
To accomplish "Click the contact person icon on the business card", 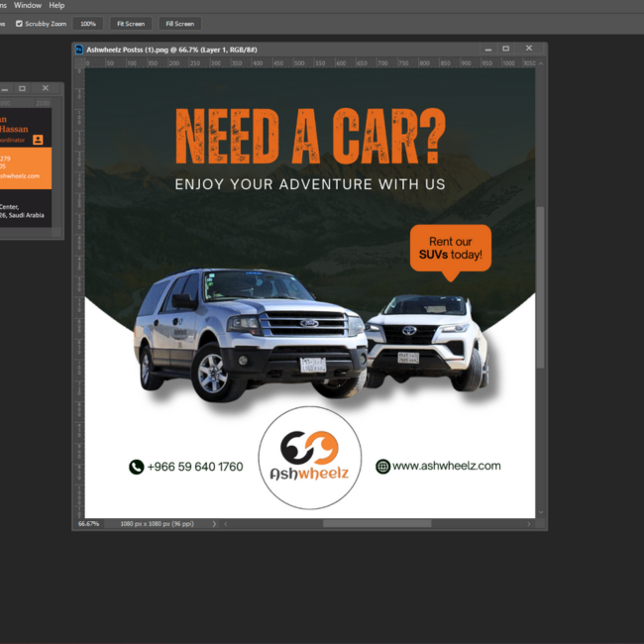I will [38, 140].
